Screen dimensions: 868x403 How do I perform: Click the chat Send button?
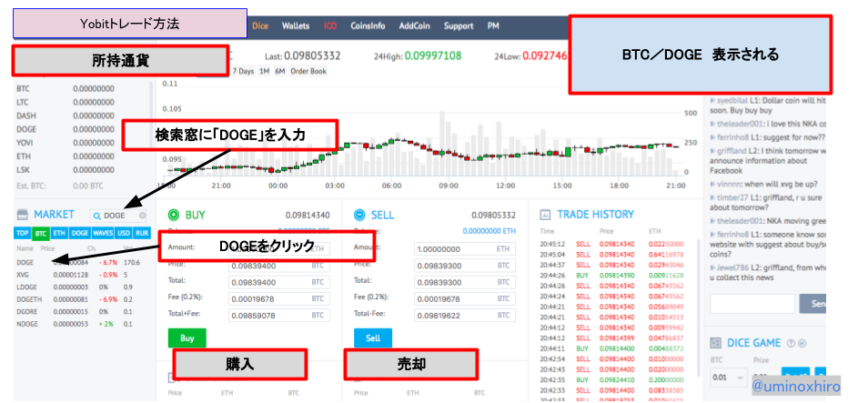(x=813, y=304)
